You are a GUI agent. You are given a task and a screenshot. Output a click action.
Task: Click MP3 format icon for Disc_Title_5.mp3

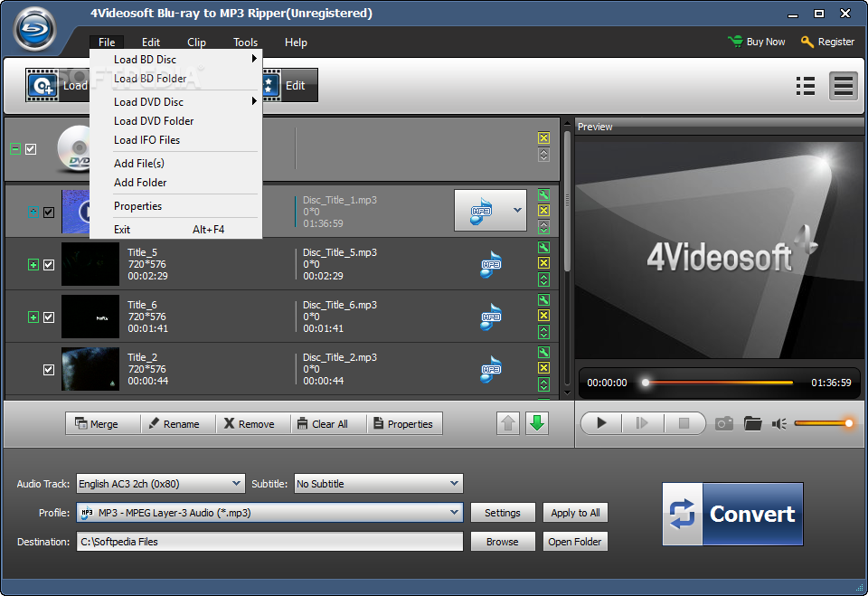pyautogui.click(x=490, y=264)
